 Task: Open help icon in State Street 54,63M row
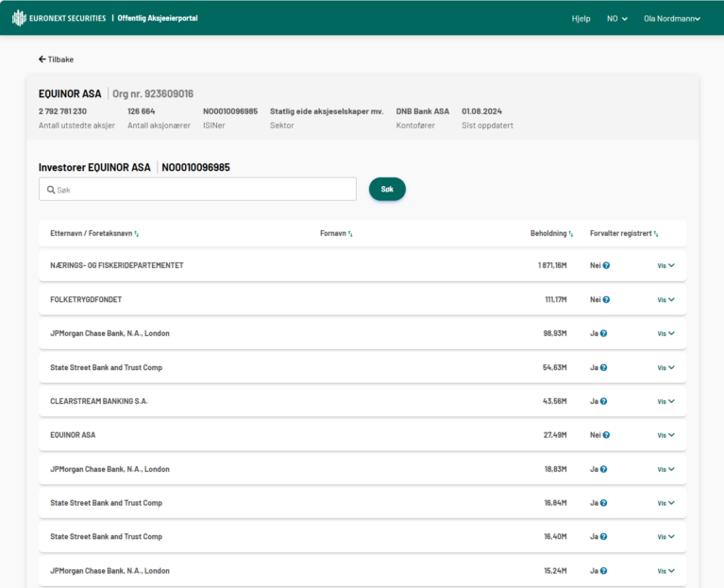tap(603, 367)
